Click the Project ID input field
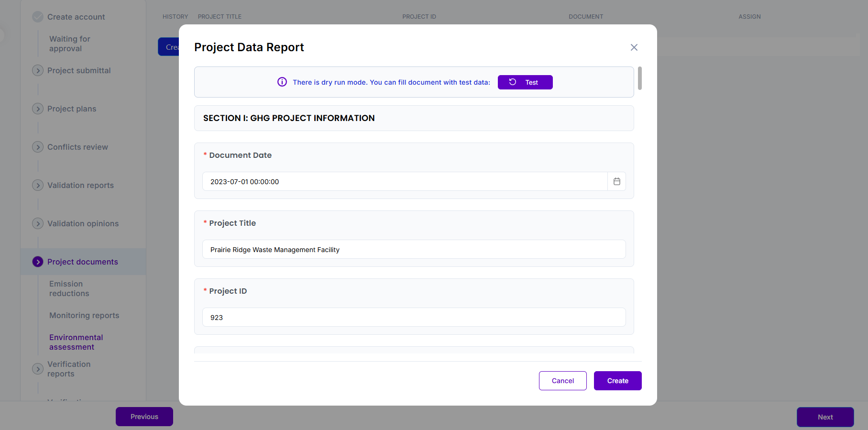 click(414, 317)
